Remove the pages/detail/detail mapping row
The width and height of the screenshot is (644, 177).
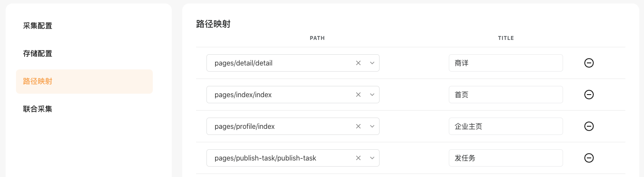(x=589, y=63)
